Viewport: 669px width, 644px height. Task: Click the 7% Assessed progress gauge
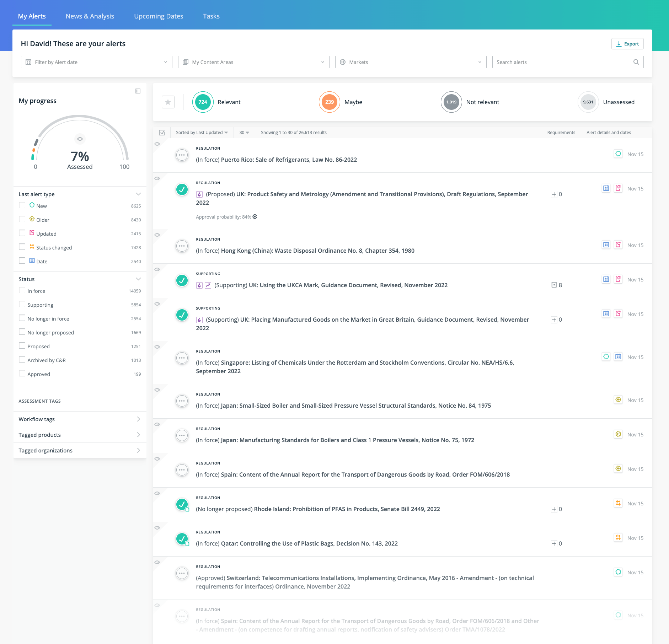[80, 156]
